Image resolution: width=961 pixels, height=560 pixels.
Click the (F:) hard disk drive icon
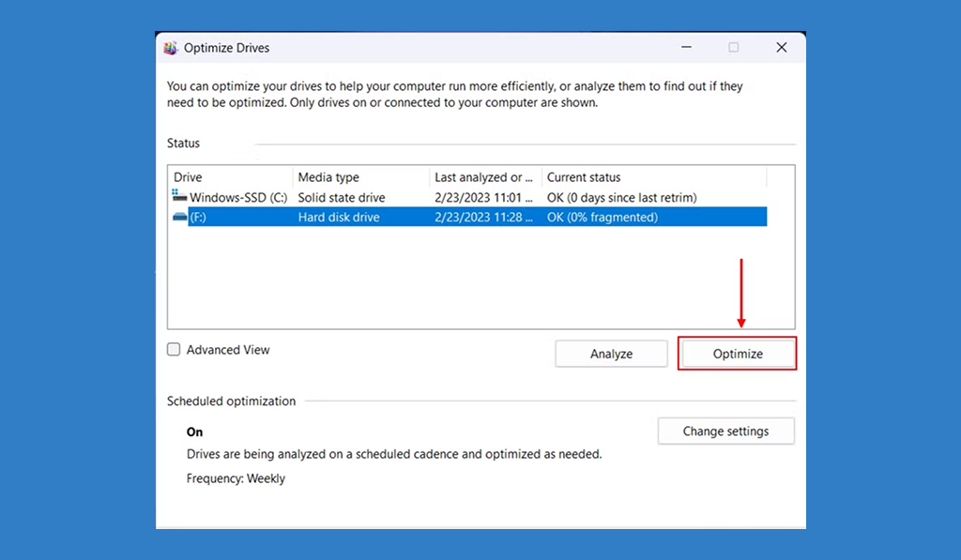click(x=179, y=217)
